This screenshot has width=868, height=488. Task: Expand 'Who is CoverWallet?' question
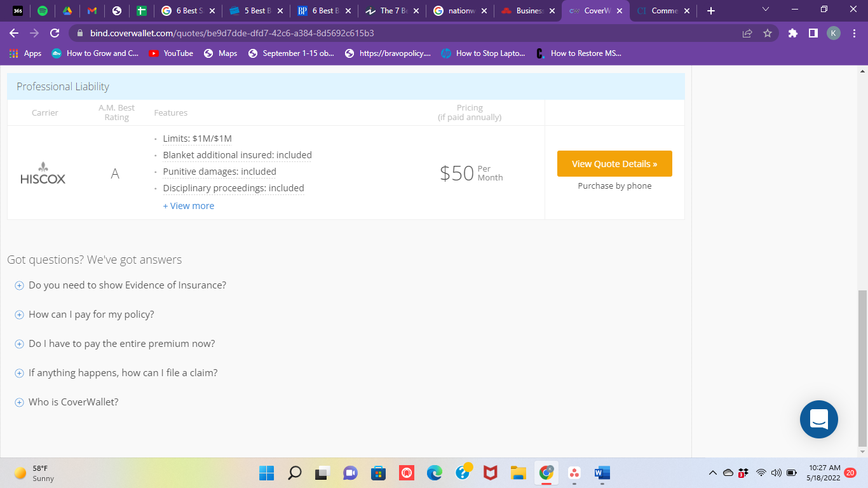coord(66,402)
